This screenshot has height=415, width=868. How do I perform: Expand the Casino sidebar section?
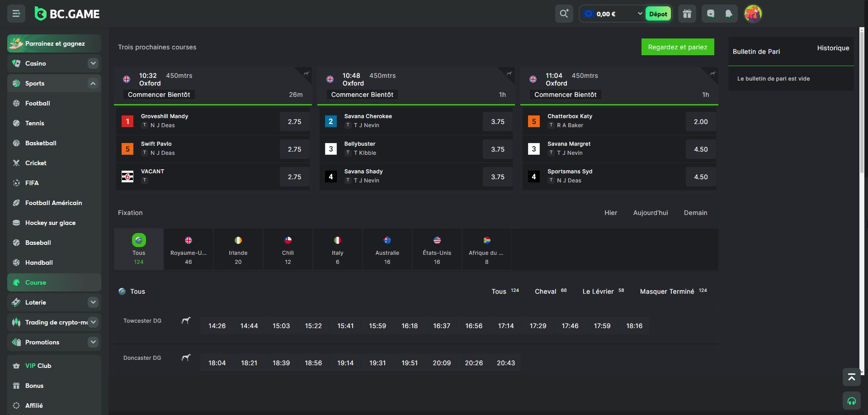pos(93,63)
